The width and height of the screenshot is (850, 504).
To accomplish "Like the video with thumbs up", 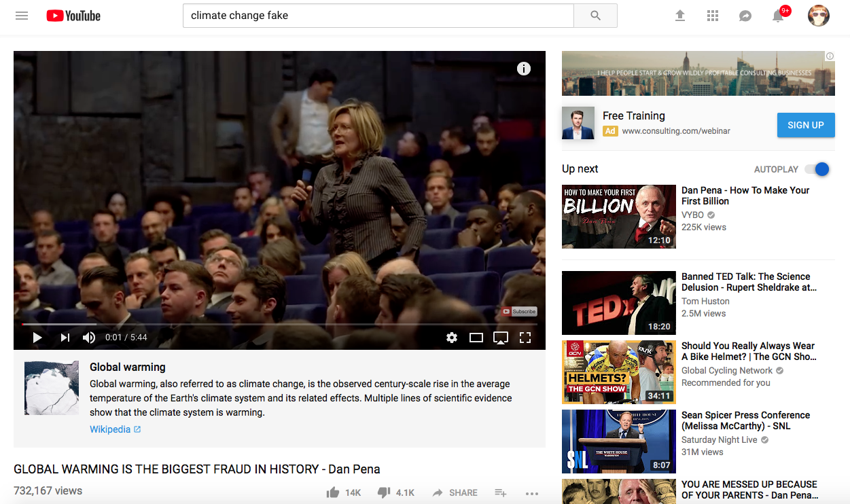I will (333, 492).
